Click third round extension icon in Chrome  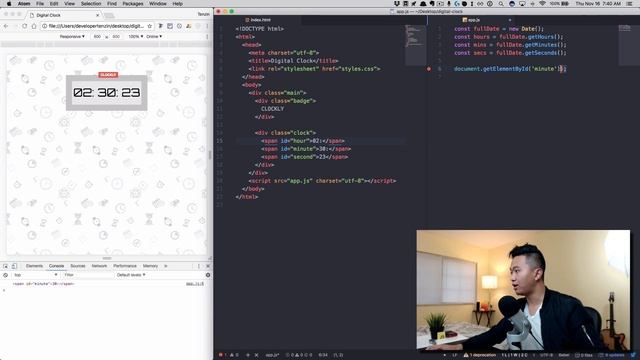tap(179, 26)
